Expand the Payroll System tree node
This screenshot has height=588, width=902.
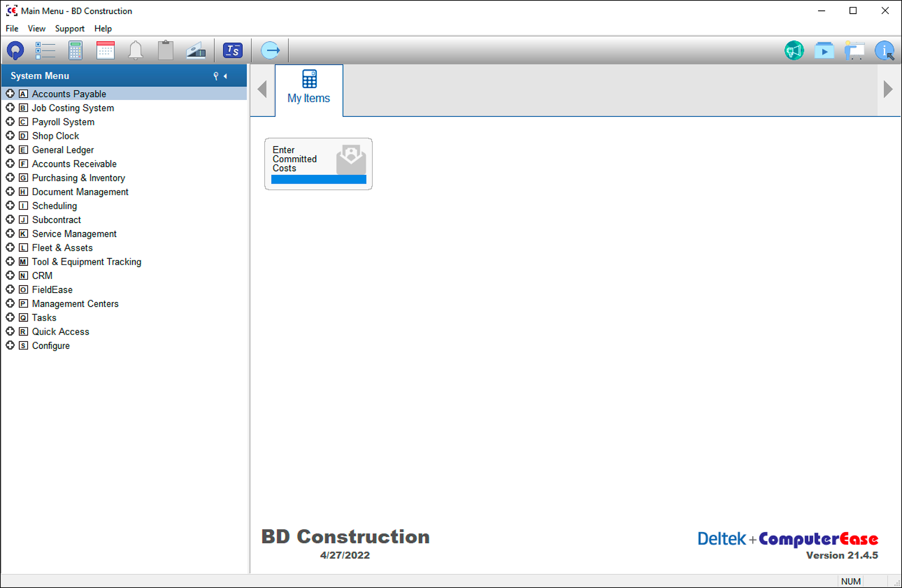click(x=10, y=122)
